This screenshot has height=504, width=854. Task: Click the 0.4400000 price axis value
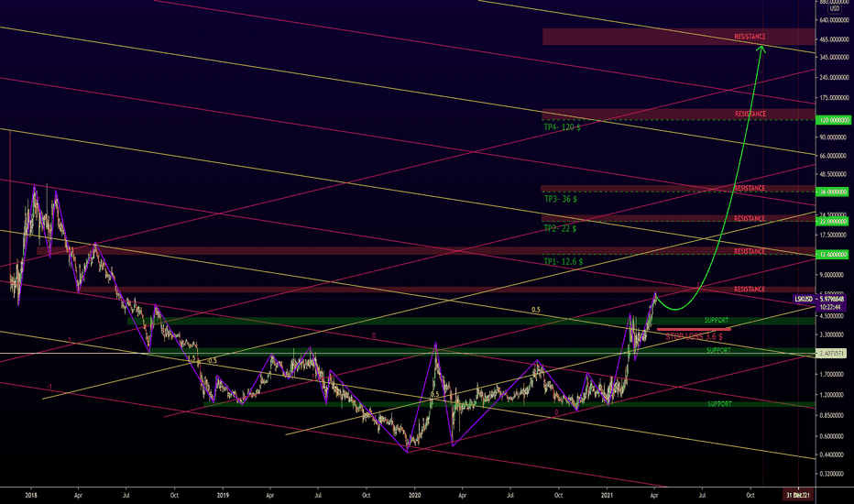[833, 455]
